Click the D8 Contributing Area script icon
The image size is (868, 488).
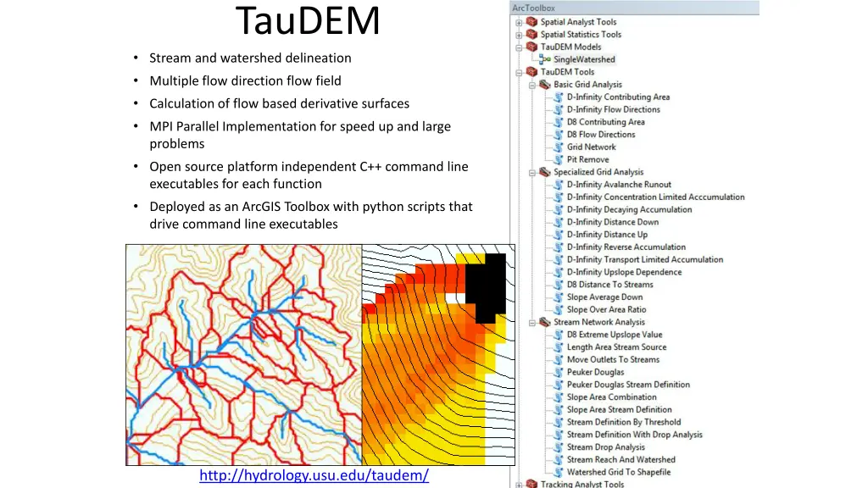point(559,122)
